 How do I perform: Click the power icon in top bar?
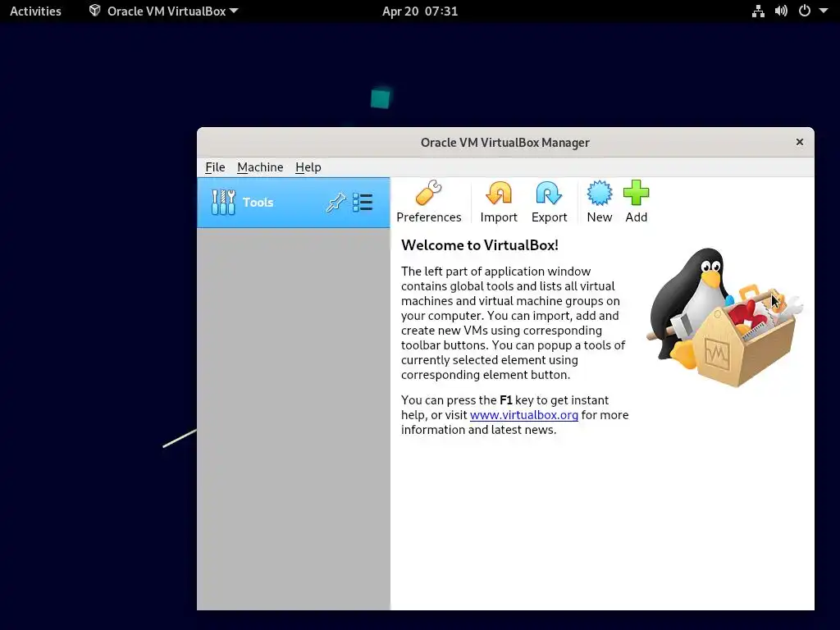(805, 11)
